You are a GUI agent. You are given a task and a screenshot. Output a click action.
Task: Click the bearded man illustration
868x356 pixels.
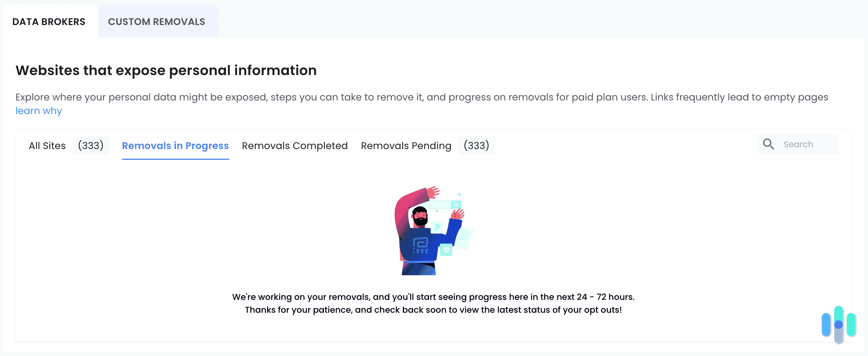[x=420, y=232]
